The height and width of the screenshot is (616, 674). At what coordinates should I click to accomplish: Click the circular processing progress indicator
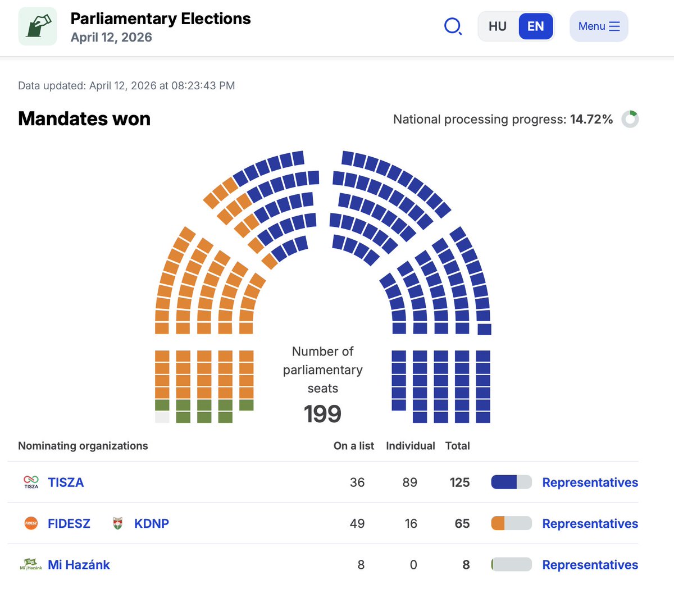[x=630, y=119]
